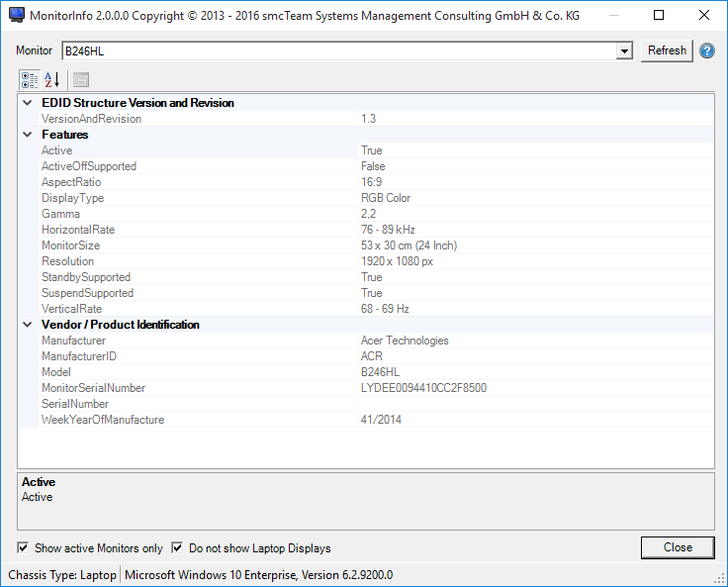
Task: Click the value 76 - 89 kHz
Action: point(388,229)
